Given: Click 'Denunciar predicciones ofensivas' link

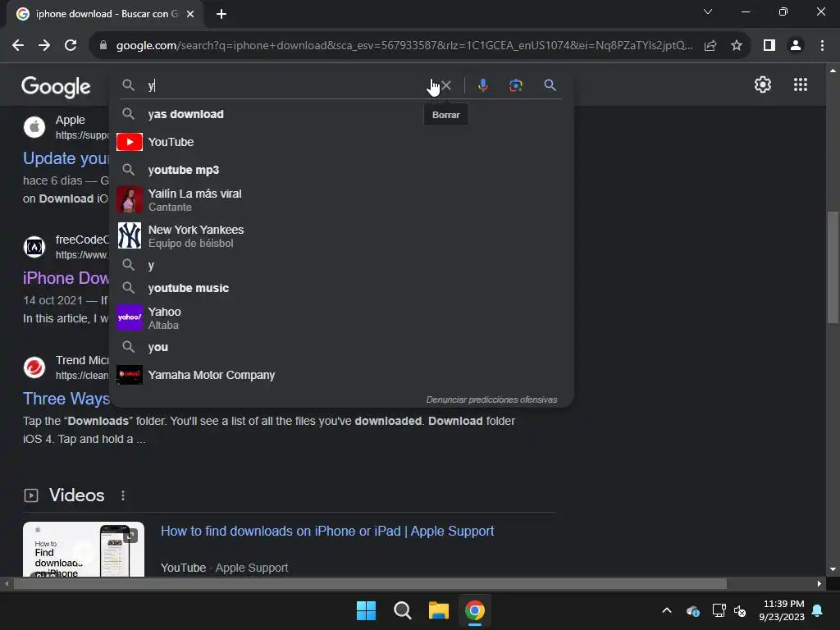Looking at the screenshot, I should (491, 399).
